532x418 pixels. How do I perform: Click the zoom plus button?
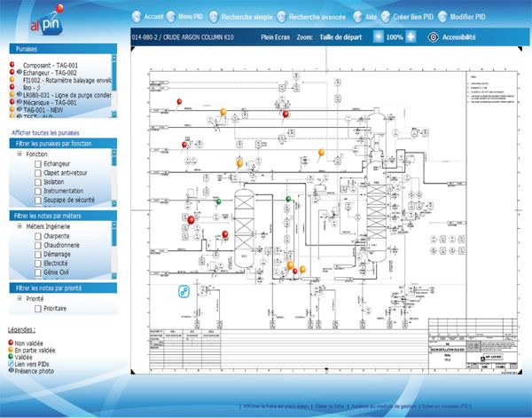[x=411, y=38]
